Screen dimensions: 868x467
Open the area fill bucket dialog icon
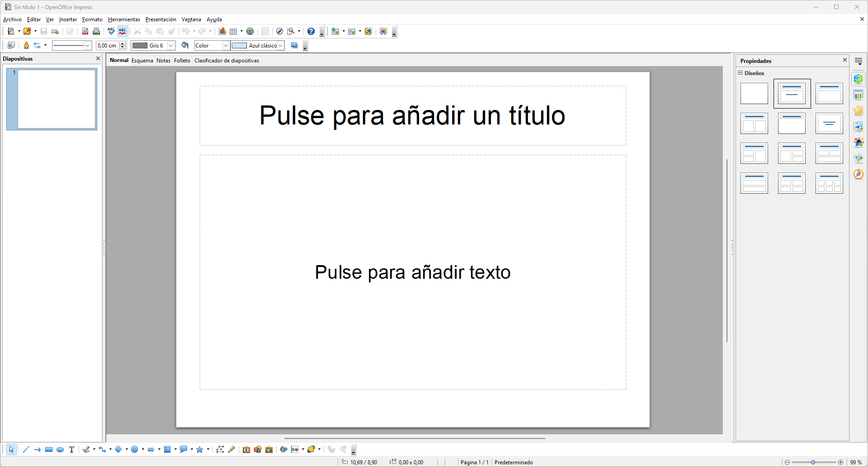185,45
